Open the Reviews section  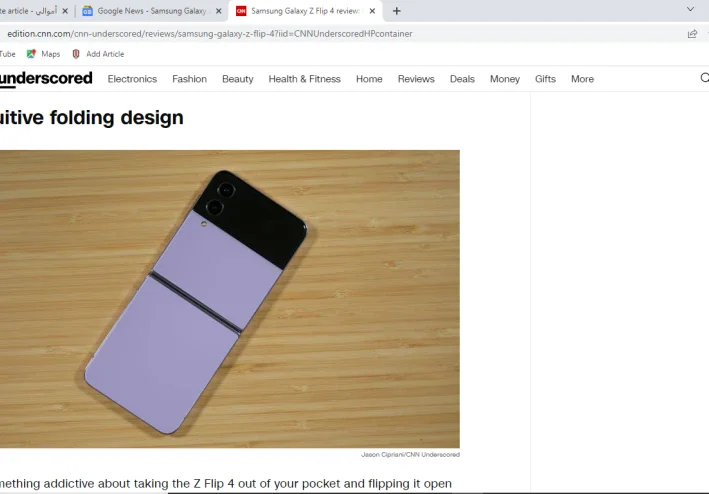click(416, 79)
